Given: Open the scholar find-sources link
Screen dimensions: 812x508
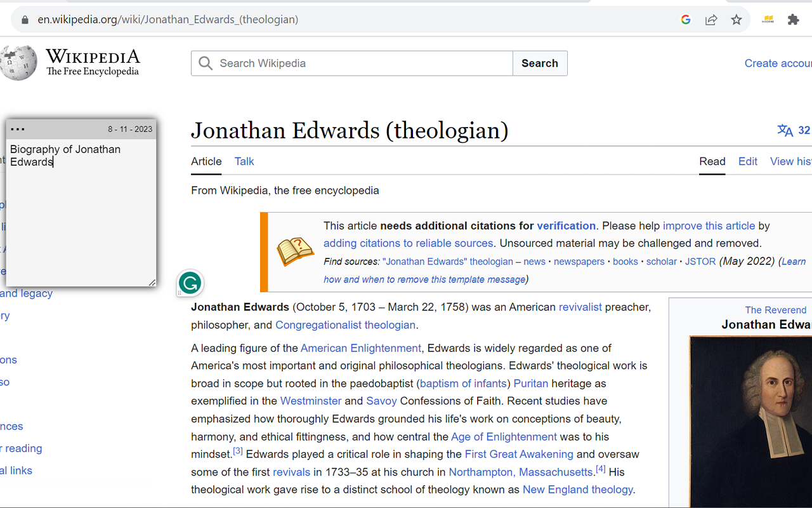Looking at the screenshot, I should pos(662,262).
